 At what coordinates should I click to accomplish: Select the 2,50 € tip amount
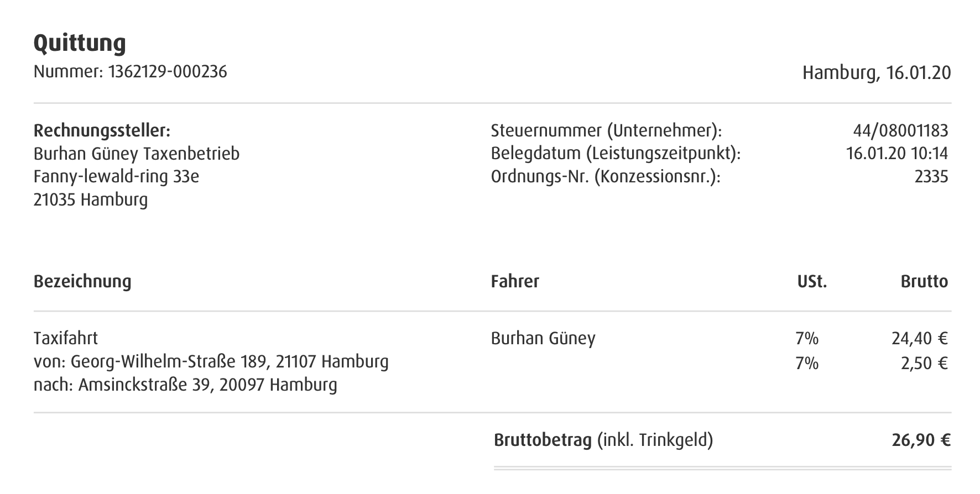click(924, 363)
